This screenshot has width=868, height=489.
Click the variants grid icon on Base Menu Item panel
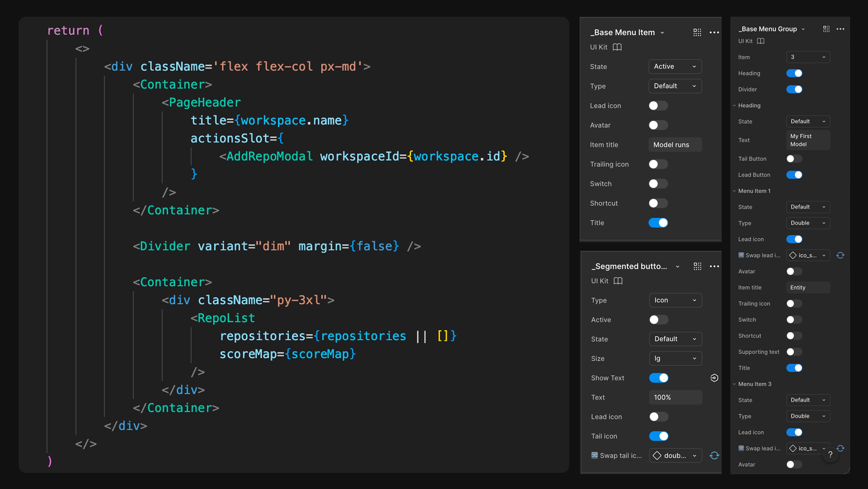click(697, 32)
